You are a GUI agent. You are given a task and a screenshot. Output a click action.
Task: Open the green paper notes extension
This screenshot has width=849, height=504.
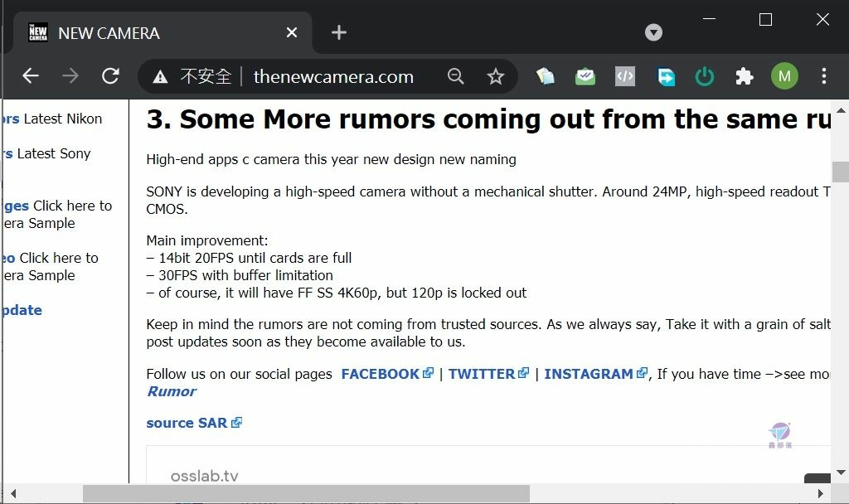(x=546, y=76)
